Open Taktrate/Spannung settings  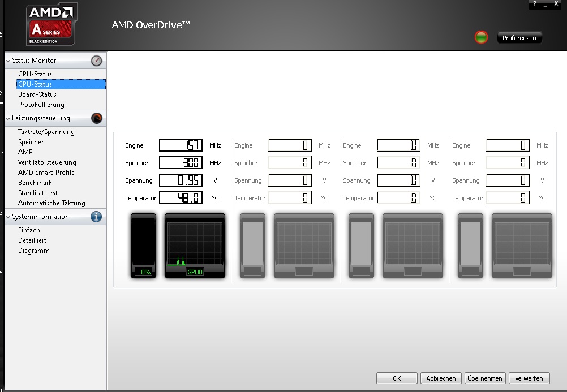tap(46, 132)
